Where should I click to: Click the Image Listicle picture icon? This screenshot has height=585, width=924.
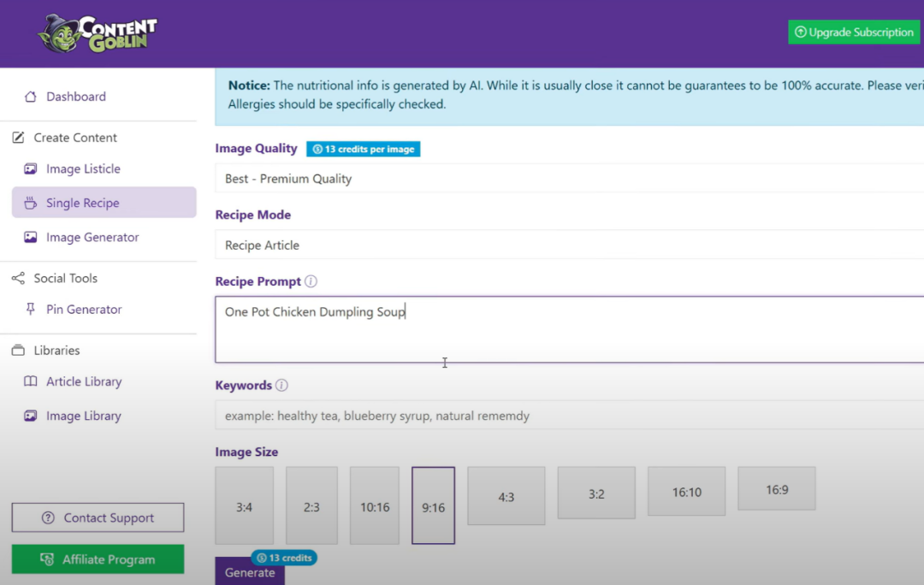click(31, 169)
